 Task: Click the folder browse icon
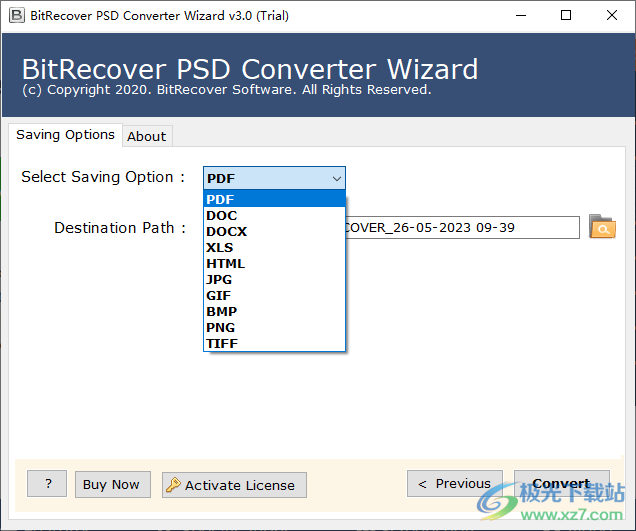(602, 227)
